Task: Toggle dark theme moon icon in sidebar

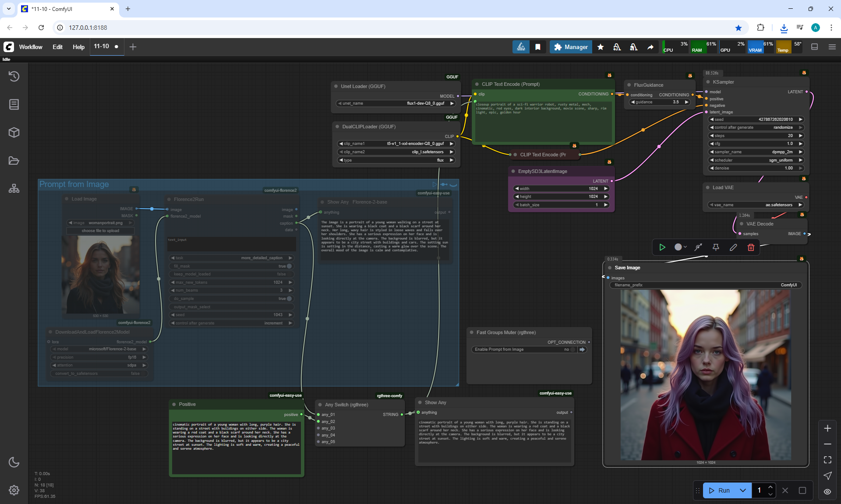Action: (x=14, y=462)
